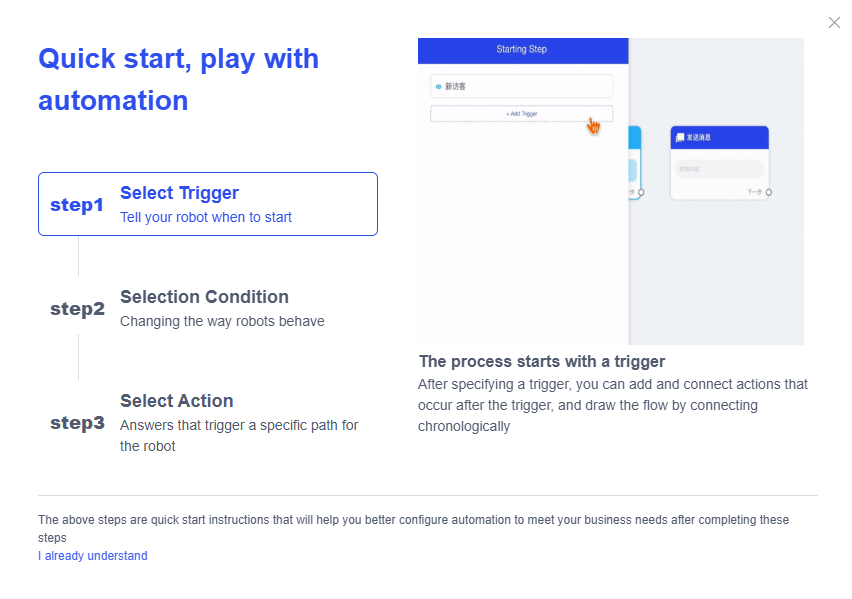
Task: Click the "step2" label
Action: point(77,309)
